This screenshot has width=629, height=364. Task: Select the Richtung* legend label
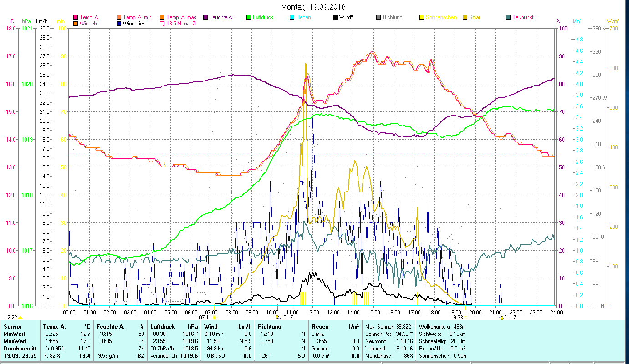pos(393,17)
